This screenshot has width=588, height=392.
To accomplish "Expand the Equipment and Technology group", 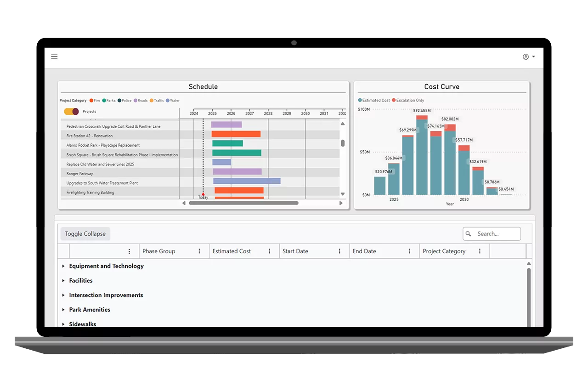I will (64, 266).
